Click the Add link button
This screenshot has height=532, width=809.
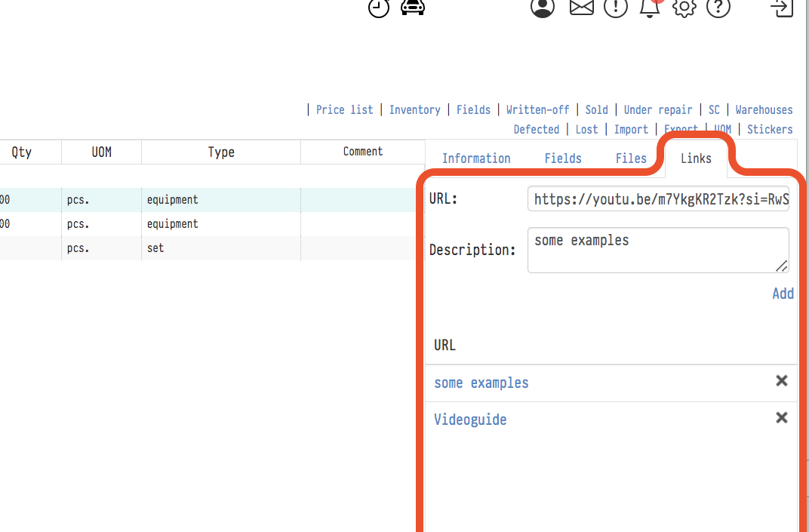coord(783,294)
